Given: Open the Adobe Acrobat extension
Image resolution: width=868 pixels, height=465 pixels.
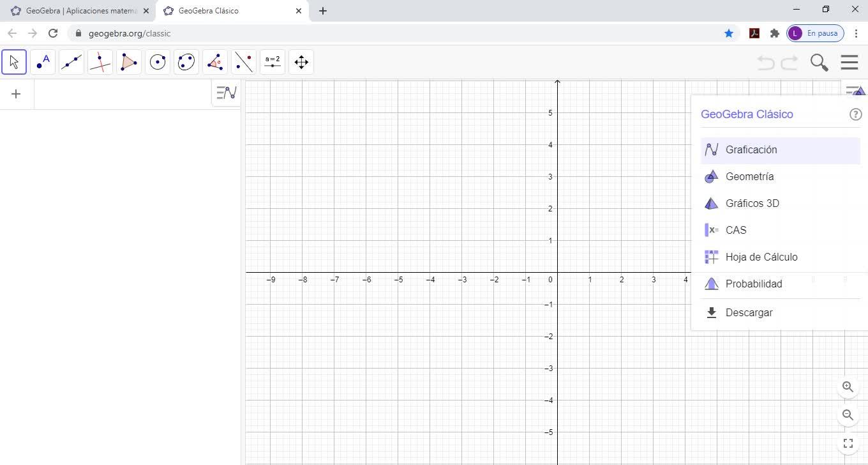Looking at the screenshot, I should click(x=754, y=33).
